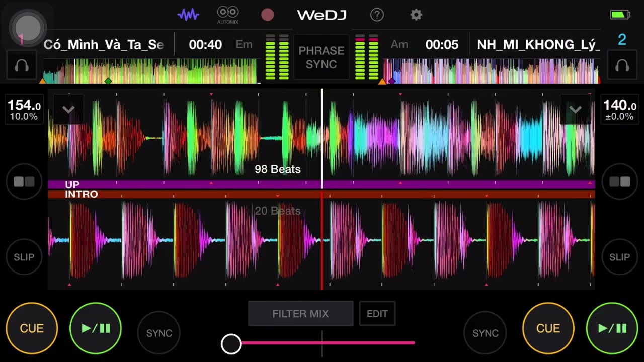Hit the right deck CUE button
Viewport: 644px width, 362px height.
coord(548,328)
